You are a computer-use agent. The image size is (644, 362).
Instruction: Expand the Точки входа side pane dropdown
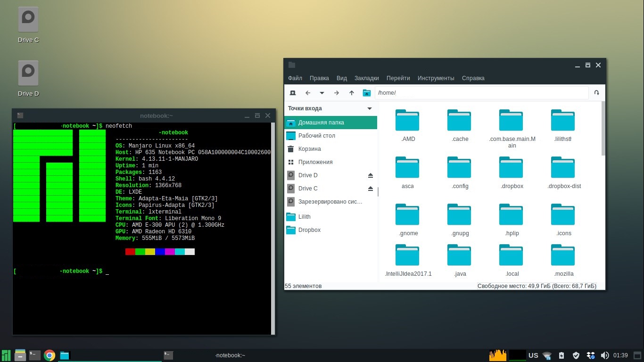(x=370, y=108)
